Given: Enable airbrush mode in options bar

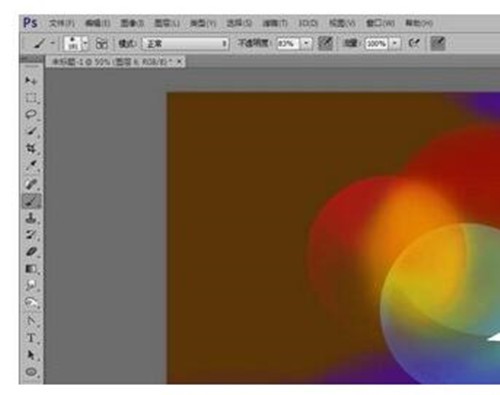Looking at the screenshot, I should pyautogui.click(x=414, y=43).
